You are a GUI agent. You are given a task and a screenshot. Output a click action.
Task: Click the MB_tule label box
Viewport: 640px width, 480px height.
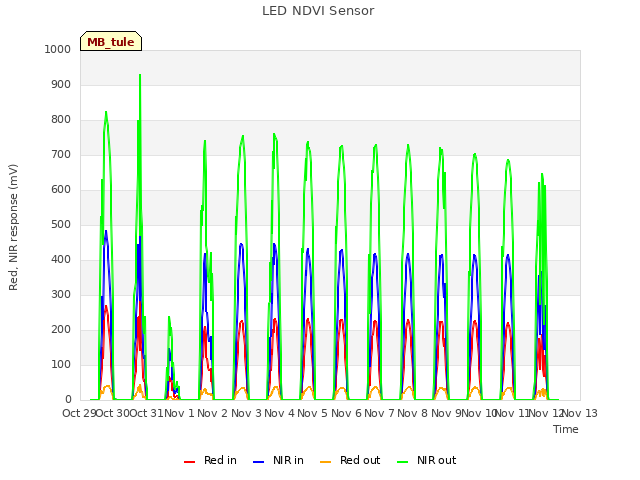pyautogui.click(x=111, y=41)
